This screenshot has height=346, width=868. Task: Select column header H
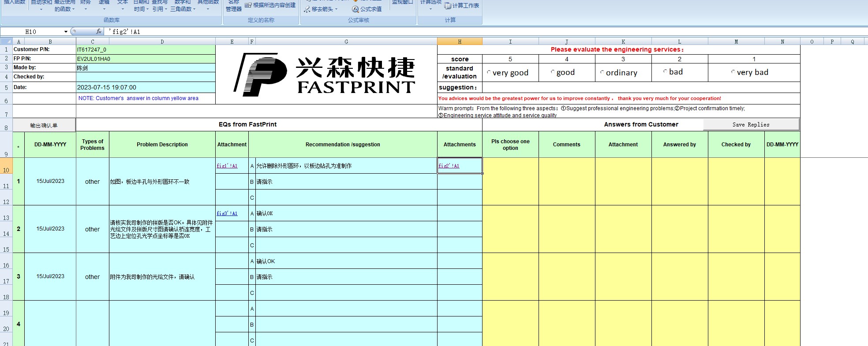click(460, 41)
